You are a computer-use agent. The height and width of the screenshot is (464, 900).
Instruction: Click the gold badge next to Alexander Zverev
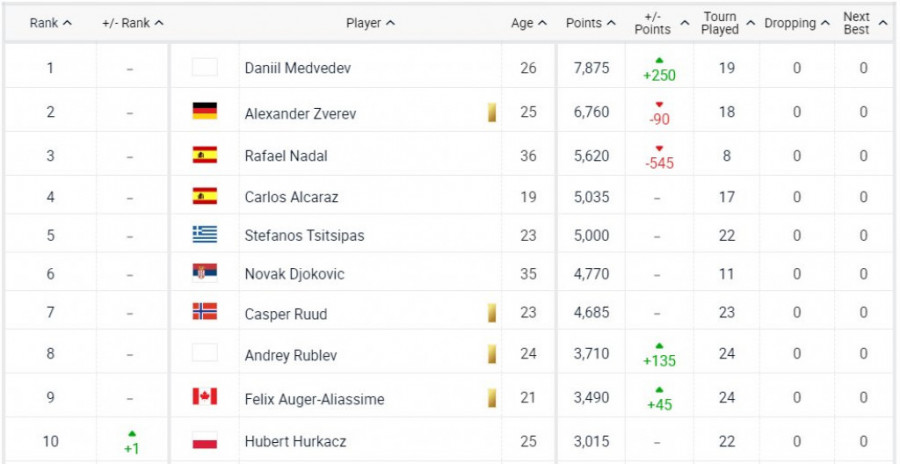[x=492, y=112]
